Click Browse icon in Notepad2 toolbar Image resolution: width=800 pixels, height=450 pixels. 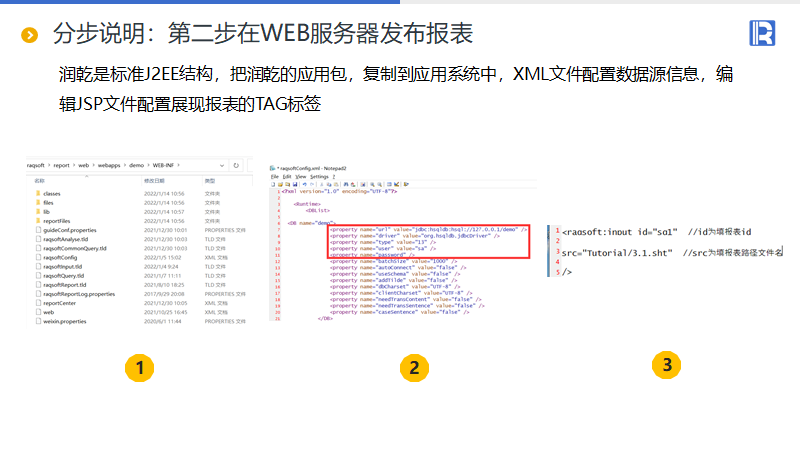point(288,184)
